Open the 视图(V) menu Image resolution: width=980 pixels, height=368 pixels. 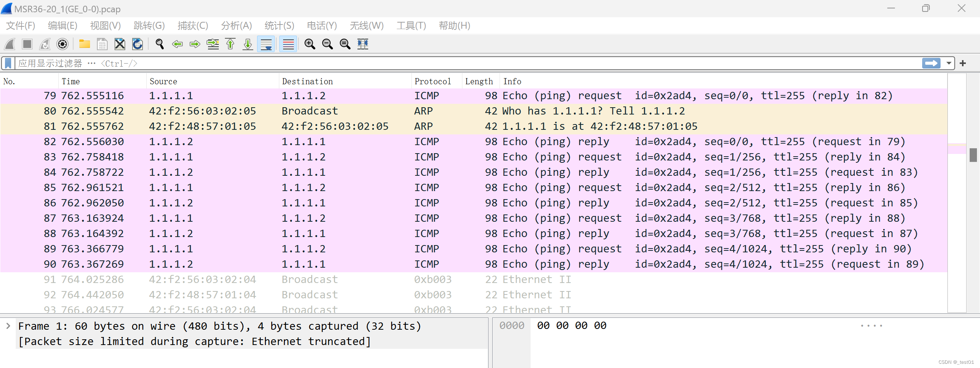pos(105,26)
